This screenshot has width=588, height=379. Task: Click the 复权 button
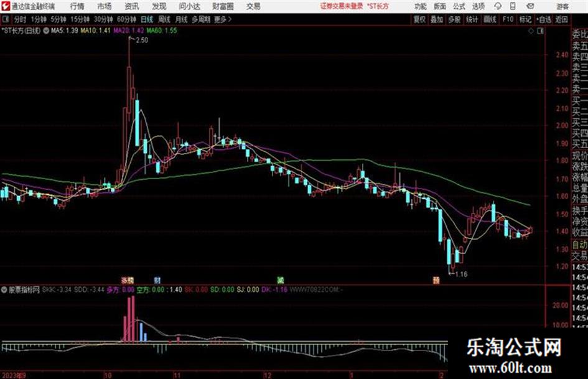tap(419, 19)
